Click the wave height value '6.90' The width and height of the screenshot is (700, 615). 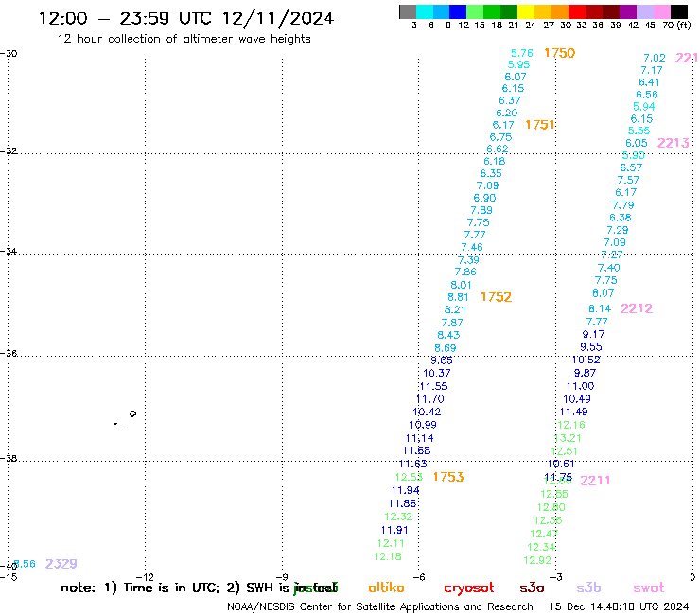[x=484, y=198]
